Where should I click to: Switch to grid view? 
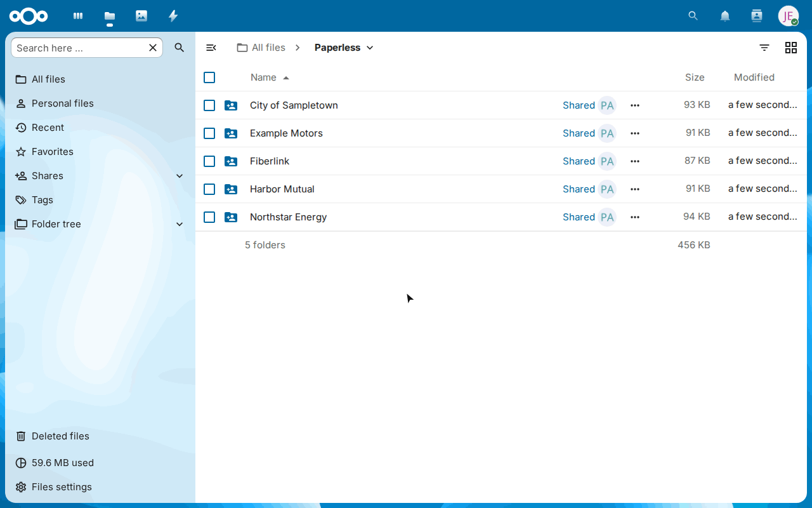(x=791, y=48)
